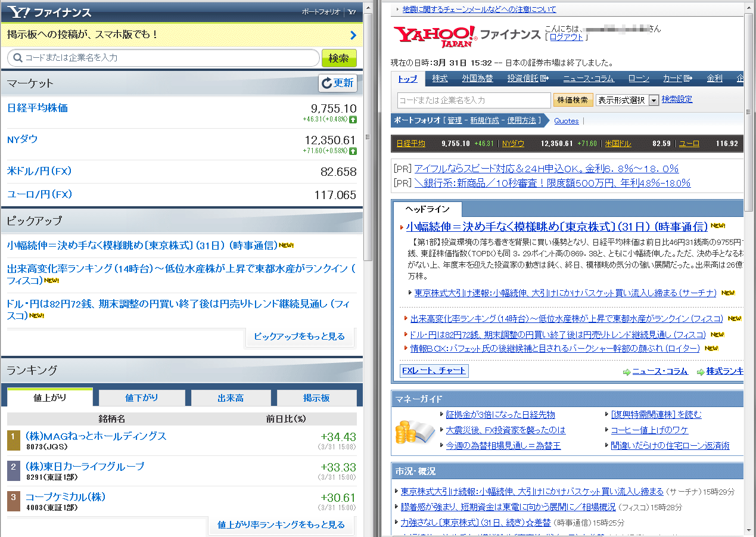Open 証拠金が3倍になった日経先物 link
The height and width of the screenshot is (537, 756).
[500, 415]
